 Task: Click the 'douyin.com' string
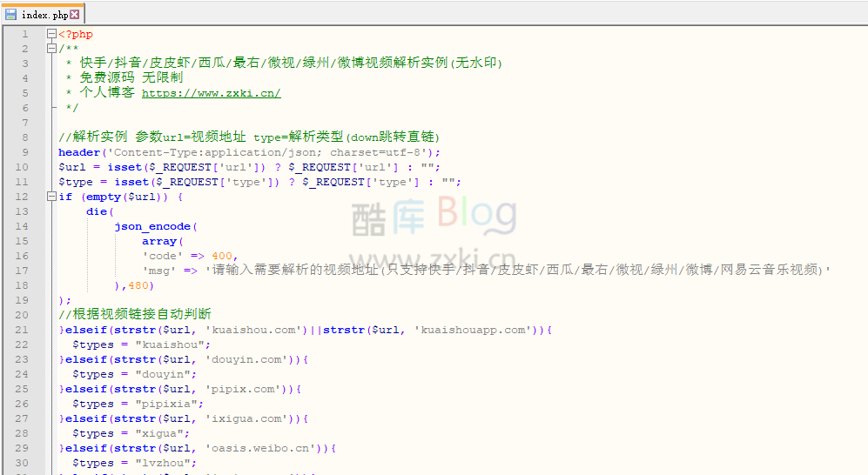246,359
